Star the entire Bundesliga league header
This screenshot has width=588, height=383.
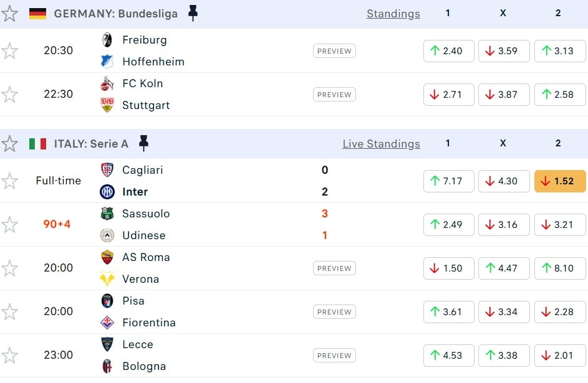coord(9,13)
